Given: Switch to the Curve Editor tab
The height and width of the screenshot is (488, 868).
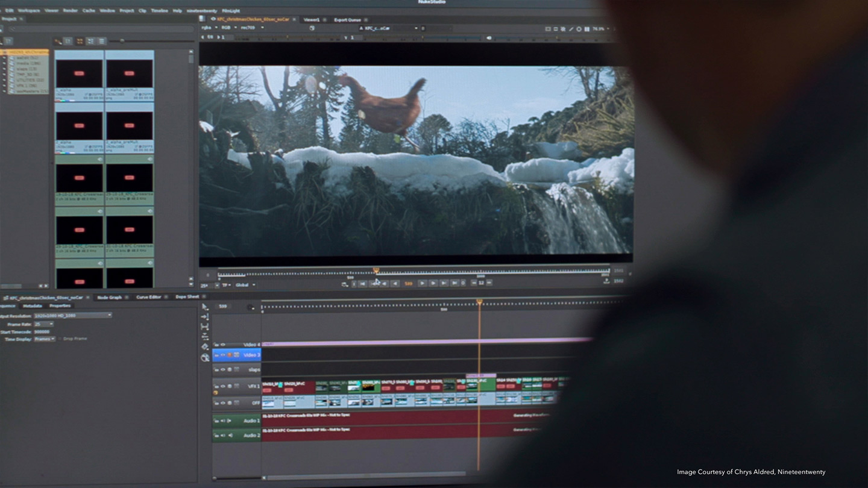Looking at the screenshot, I should click(148, 297).
